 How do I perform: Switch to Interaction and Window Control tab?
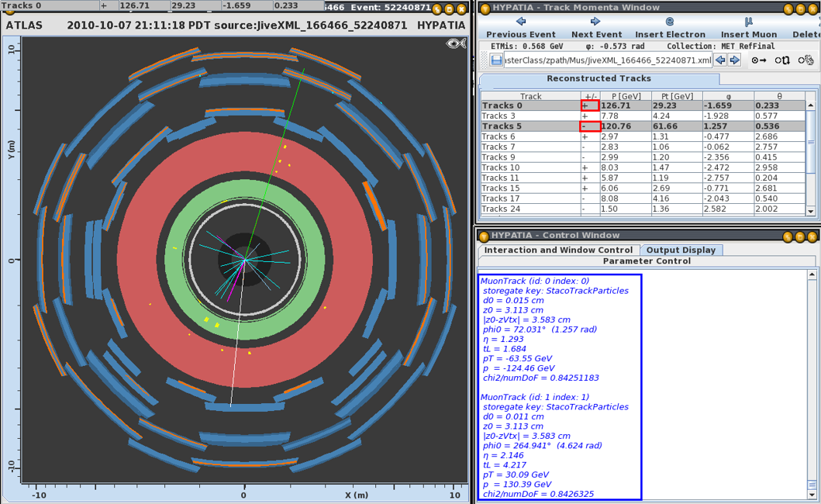point(558,250)
